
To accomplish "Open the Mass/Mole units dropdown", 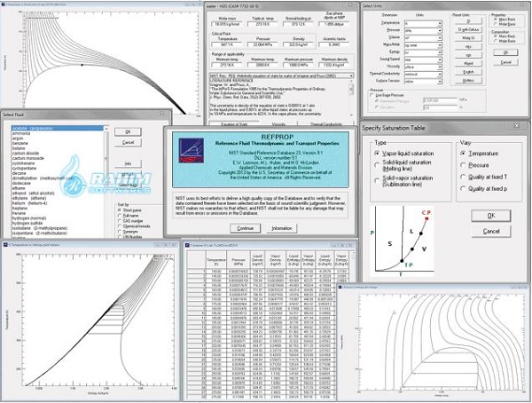I will [x=440, y=45].
